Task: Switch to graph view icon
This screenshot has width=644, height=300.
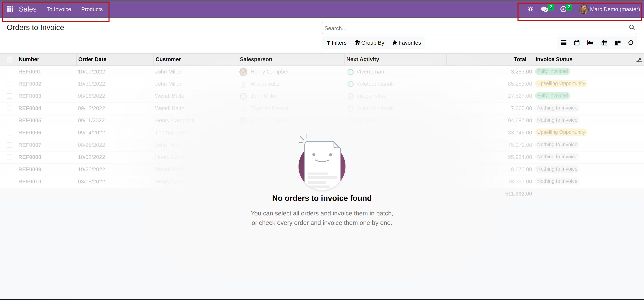Action: pos(590,43)
